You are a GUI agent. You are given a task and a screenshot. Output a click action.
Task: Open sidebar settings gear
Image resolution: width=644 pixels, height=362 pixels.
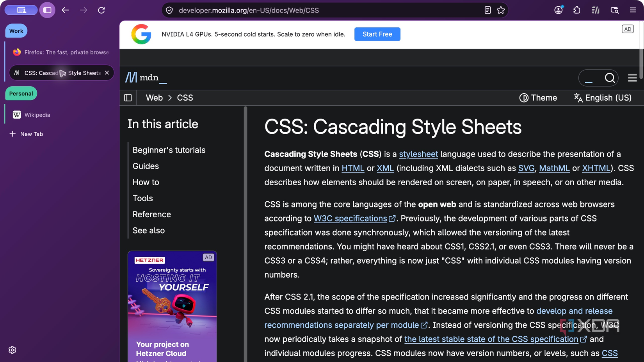tap(12, 350)
